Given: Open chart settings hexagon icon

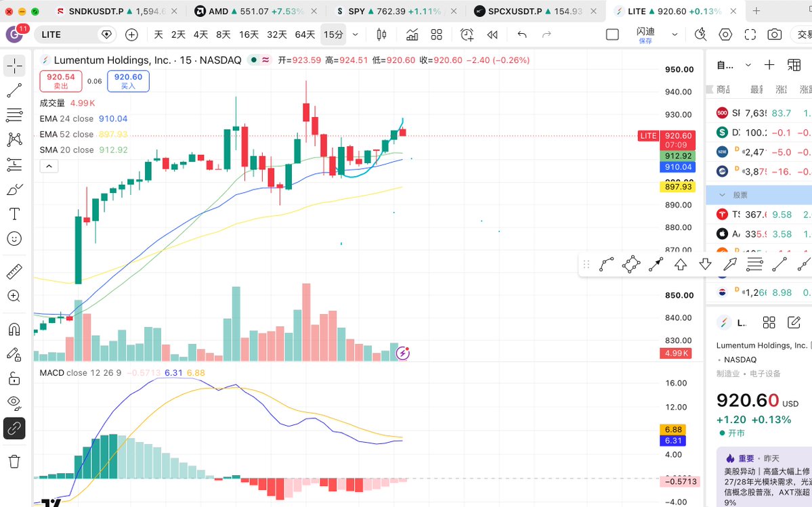Looking at the screenshot, I should coord(725,35).
